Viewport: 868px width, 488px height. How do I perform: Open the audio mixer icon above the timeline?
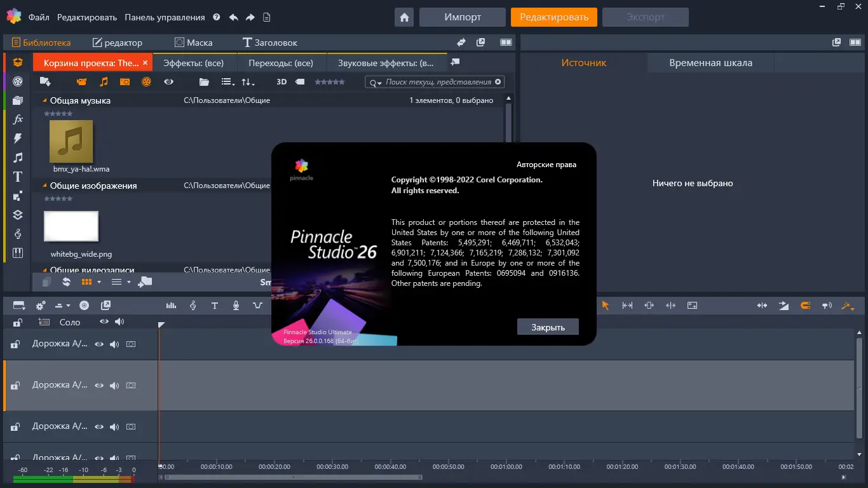click(x=170, y=306)
